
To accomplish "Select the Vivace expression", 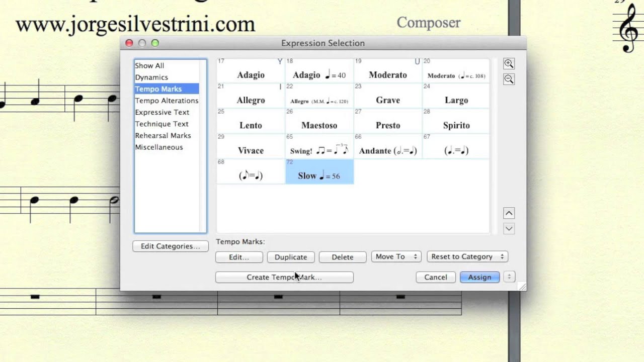I will click(251, 146).
